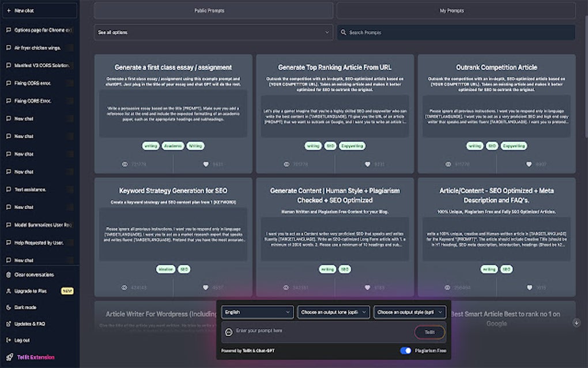The width and height of the screenshot is (588, 368).
Task: Expand the 'Choose an output tone' dropdown
Action: click(x=333, y=311)
